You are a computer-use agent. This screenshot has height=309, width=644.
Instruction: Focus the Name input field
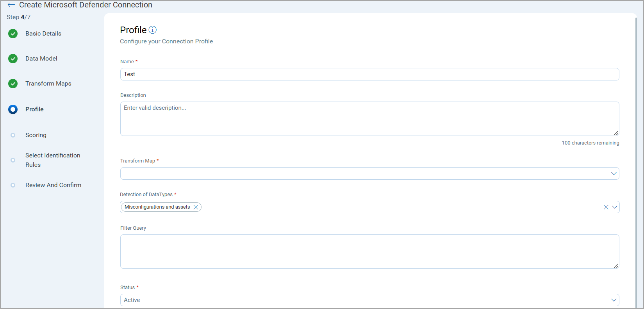click(369, 74)
